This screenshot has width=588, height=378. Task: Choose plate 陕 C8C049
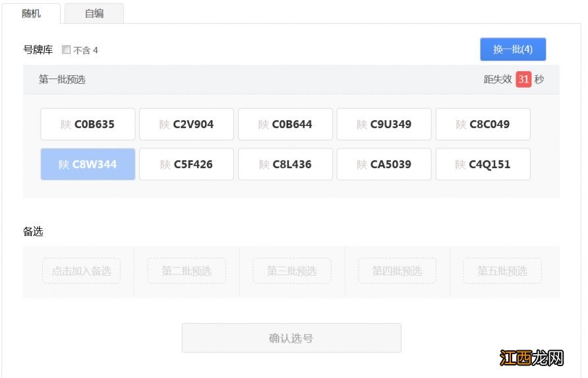tap(483, 124)
